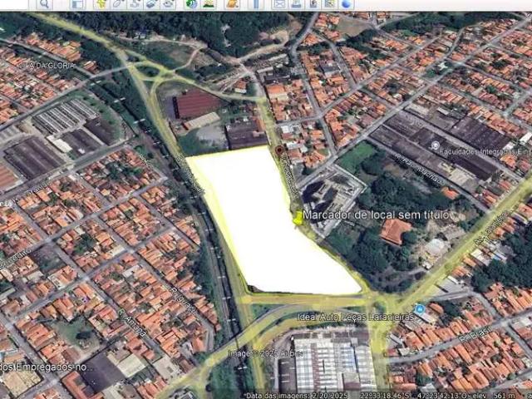Viewport: 532px width, 399px height.
Task: Select the Add Path tool
Action: pyautogui.click(x=135, y=4)
